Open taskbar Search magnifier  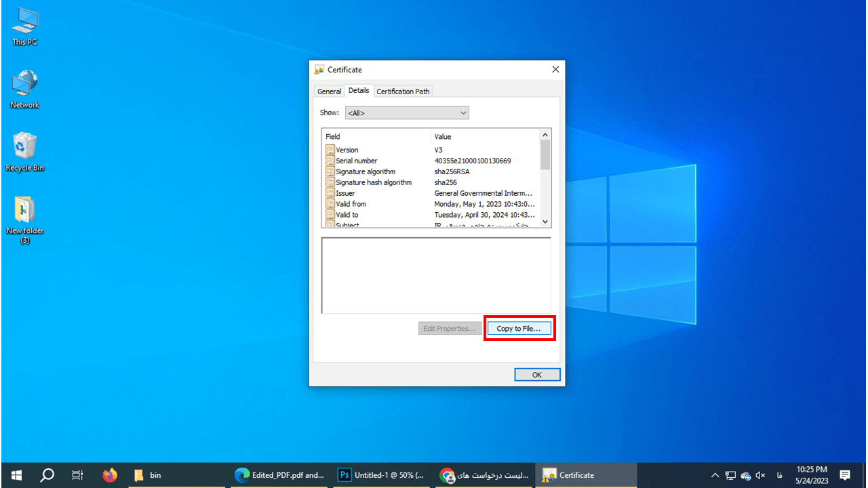(x=47, y=475)
